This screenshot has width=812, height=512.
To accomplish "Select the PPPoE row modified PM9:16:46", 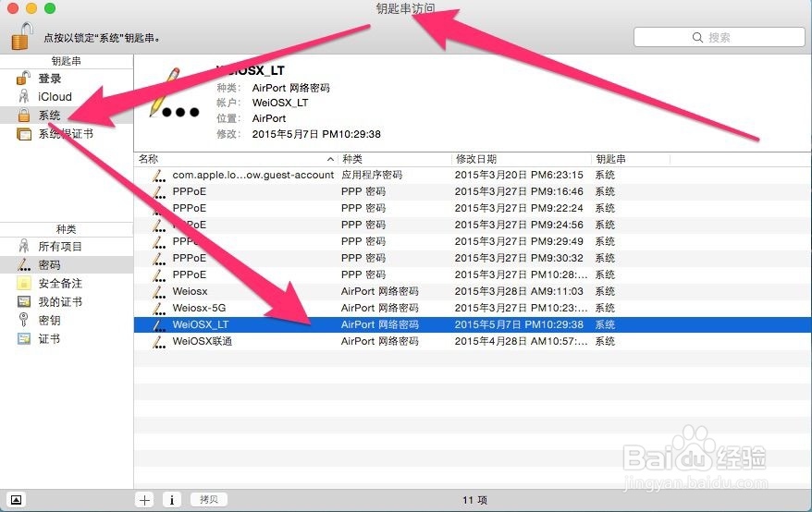I will pos(473,191).
